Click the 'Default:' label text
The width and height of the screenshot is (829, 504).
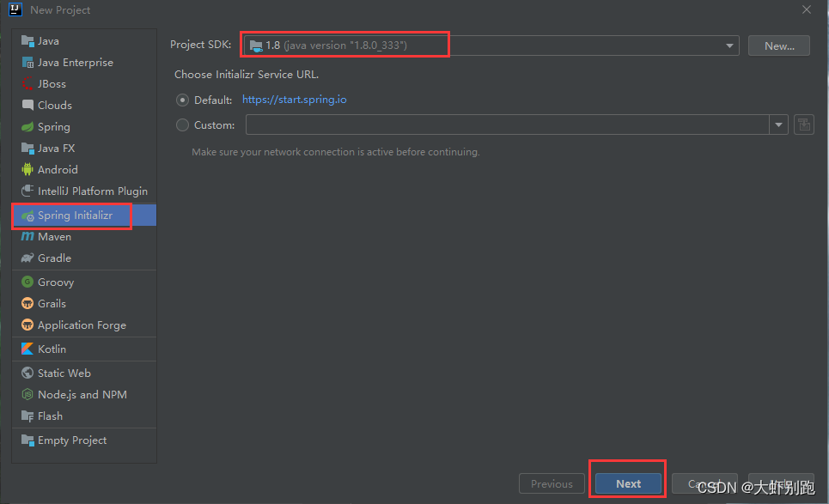213,100
